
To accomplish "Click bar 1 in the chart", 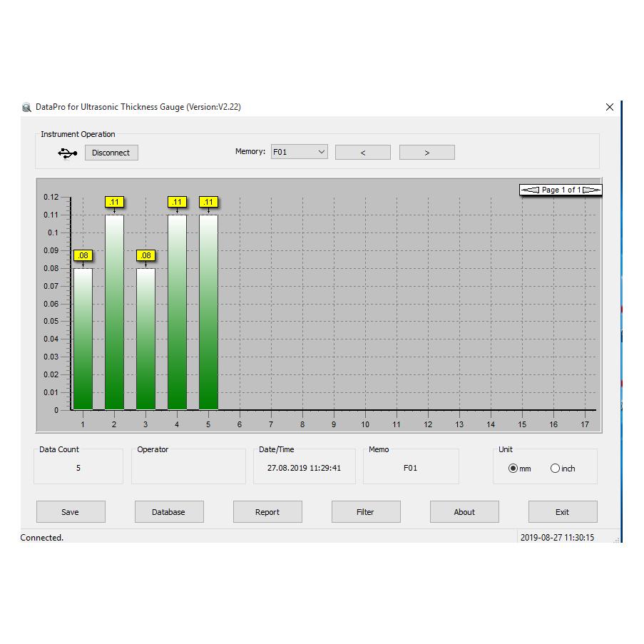I will coord(83,339).
